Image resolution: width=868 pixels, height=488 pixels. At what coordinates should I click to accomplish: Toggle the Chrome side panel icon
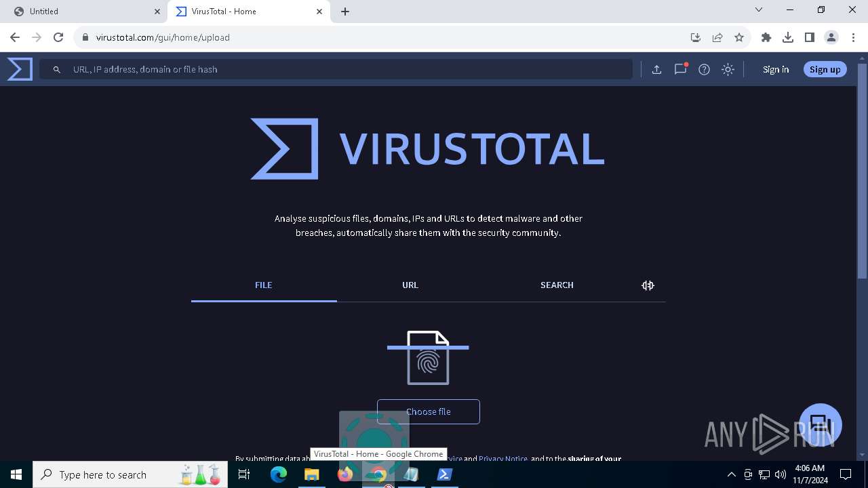(810, 37)
